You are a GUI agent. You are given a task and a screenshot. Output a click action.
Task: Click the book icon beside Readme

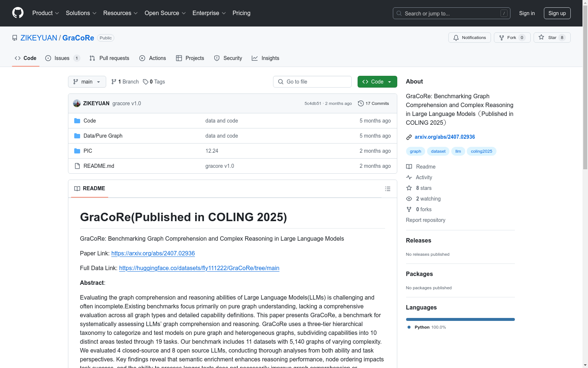point(409,167)
